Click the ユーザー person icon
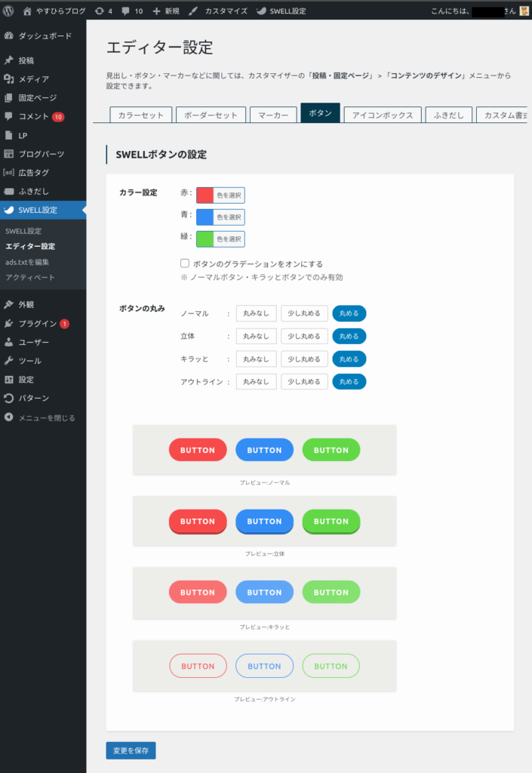 point(9,342)
